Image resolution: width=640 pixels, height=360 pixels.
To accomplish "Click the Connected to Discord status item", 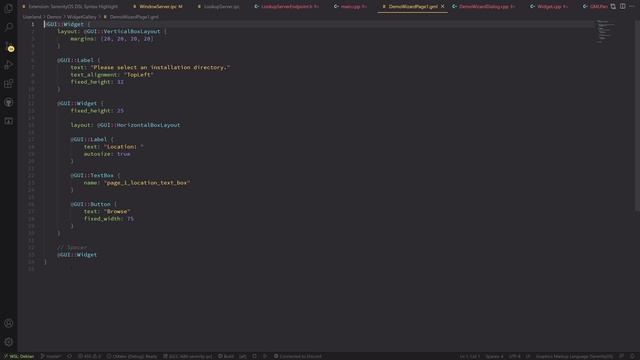I will tap(298, 356).
